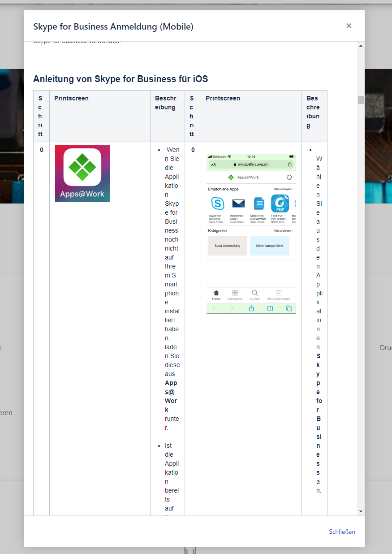This screenshot has height=554, width=392.
Task: Open the Apps@Work logo image
Action: 82,173
